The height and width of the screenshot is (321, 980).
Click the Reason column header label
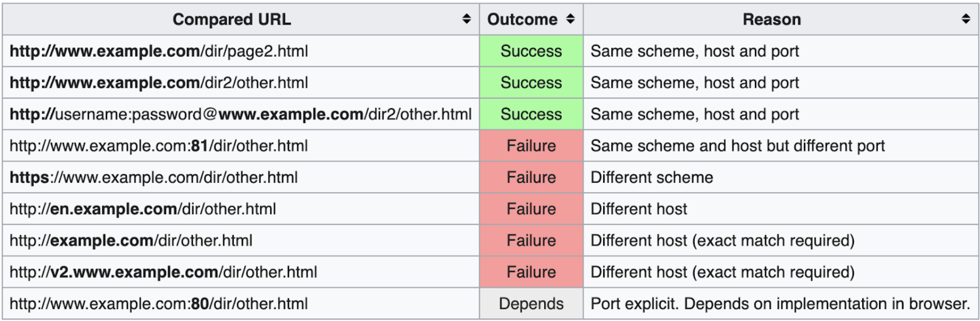coord(772,20)
